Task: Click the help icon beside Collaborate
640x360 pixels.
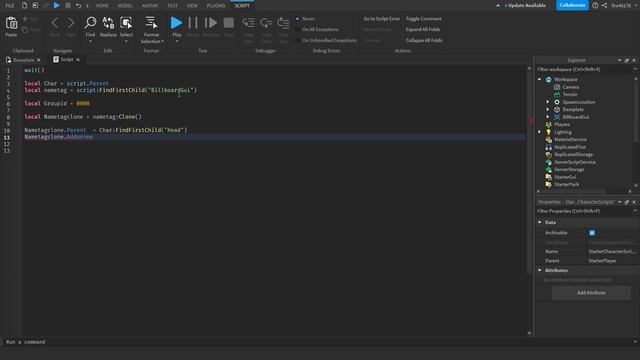Action: [595, 5]
